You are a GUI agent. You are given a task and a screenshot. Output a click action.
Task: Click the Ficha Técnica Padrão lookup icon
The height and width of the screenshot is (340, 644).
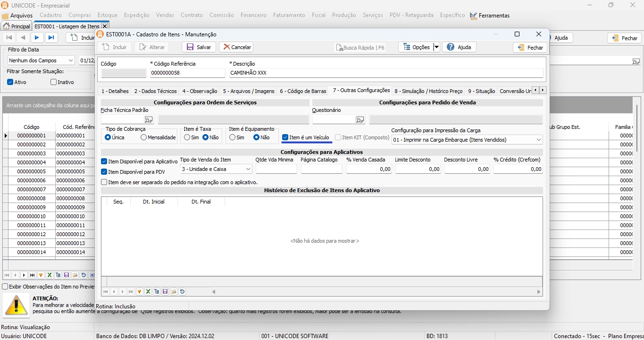[x=149, y=119]
